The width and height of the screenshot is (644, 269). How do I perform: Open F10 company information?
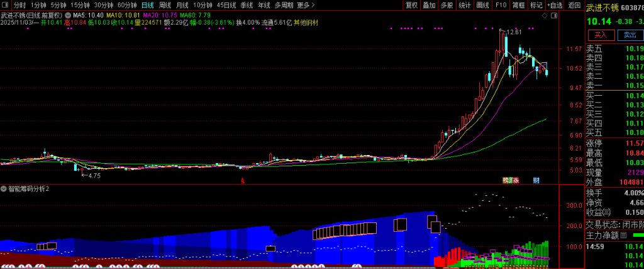(x=501, y=5)
